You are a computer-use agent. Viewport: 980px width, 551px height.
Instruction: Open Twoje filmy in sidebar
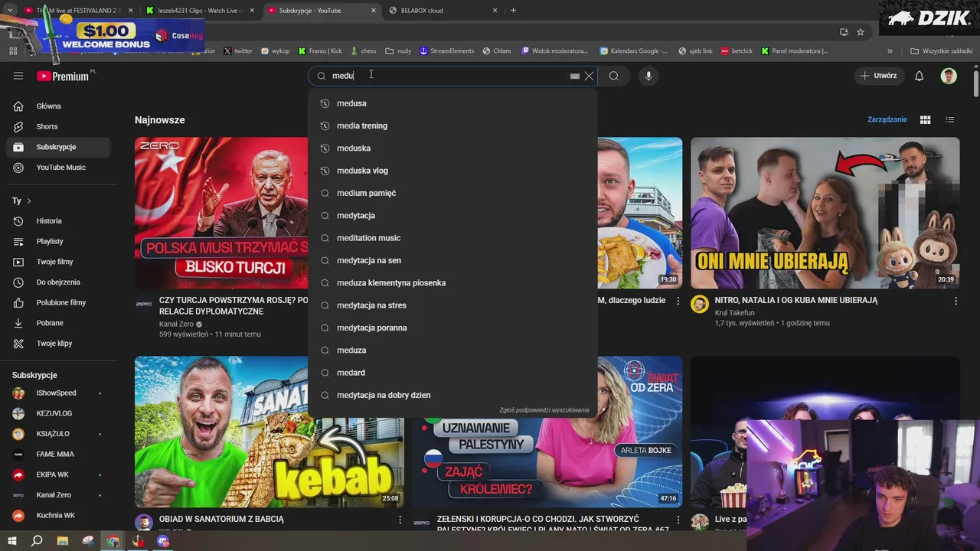coord(59,262)
